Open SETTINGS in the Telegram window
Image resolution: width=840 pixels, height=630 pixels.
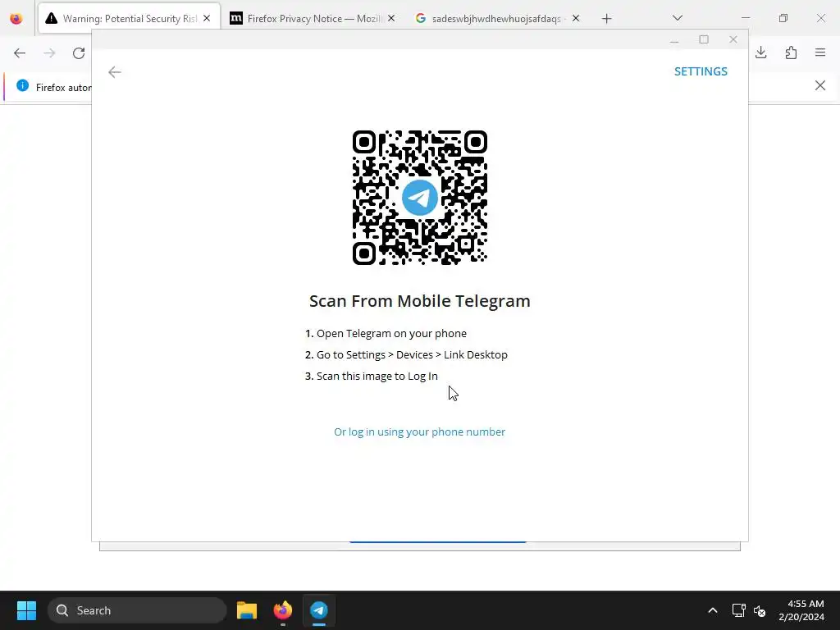tap(701, 71)
